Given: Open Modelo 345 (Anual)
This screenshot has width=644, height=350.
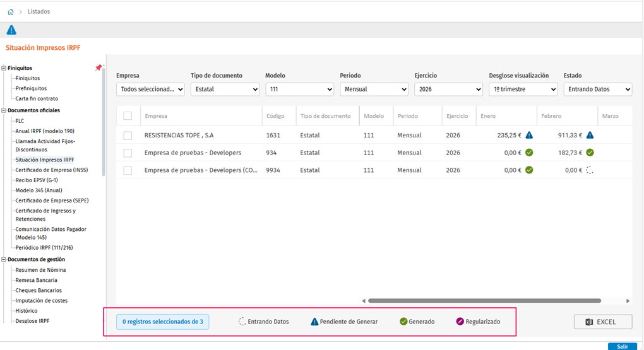Looking at the screenshot, I should (39, 190).
